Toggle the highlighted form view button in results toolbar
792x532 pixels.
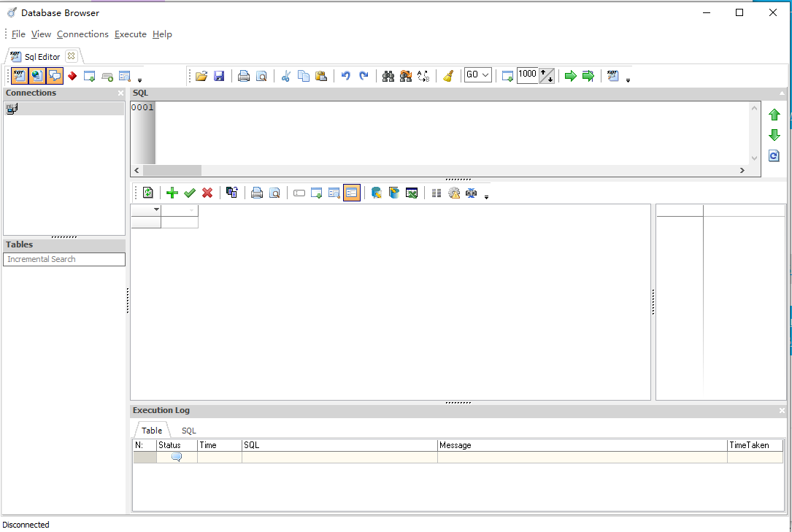coord(352,193)
